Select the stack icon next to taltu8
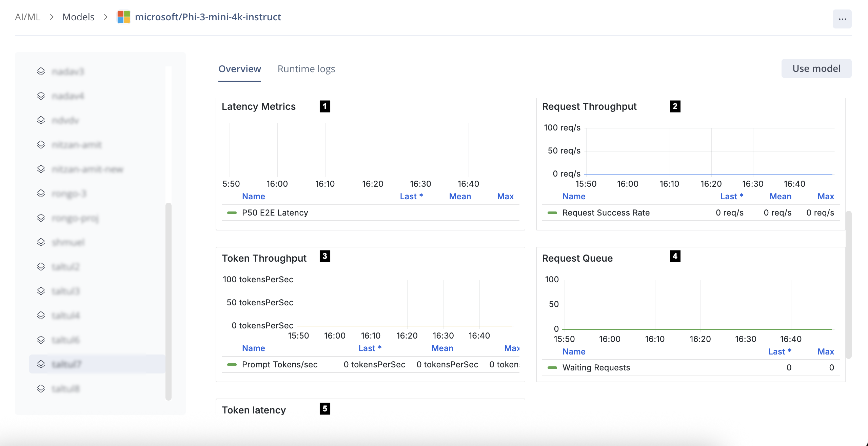The image size is (868, 446). pyautogui.click(x=41, y=388)
